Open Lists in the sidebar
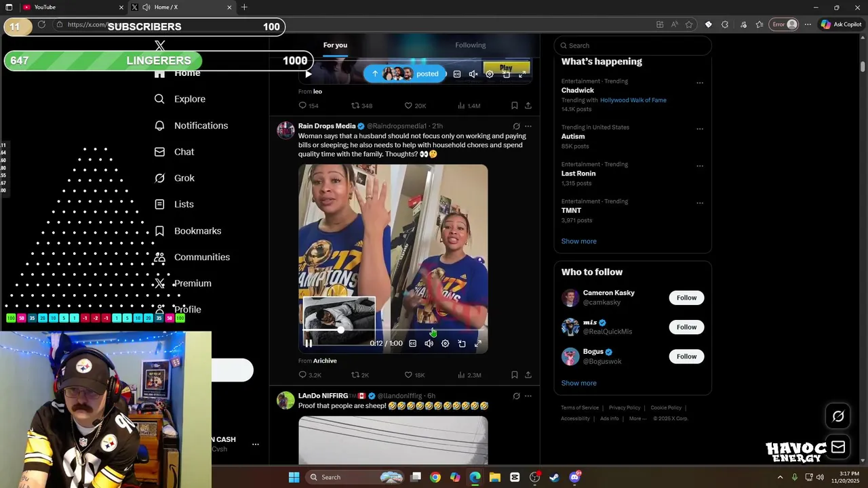 pos(174,204)
